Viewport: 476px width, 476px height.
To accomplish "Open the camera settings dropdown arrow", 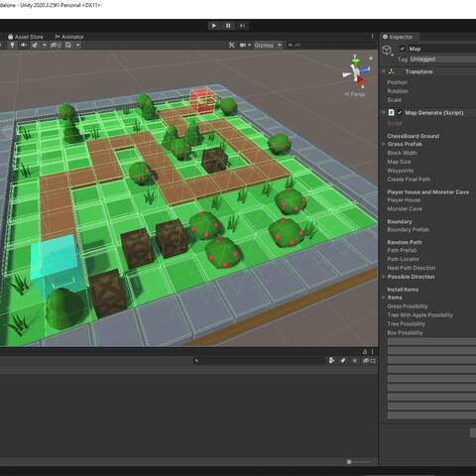I will click(250, 45).
